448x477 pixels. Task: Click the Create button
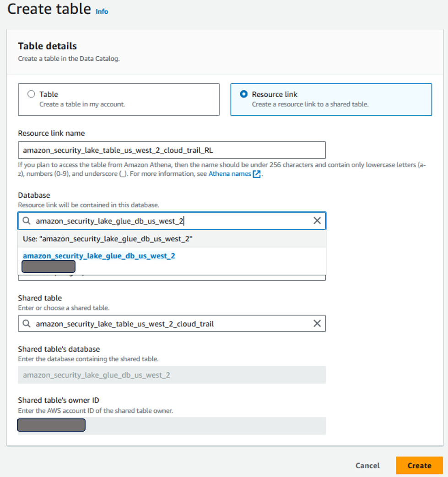click(419, 465)
